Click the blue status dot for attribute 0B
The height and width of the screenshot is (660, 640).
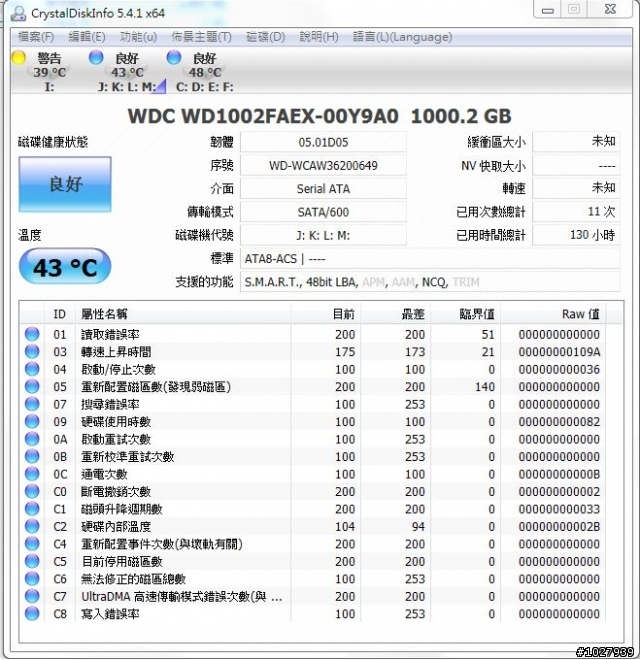32,456
